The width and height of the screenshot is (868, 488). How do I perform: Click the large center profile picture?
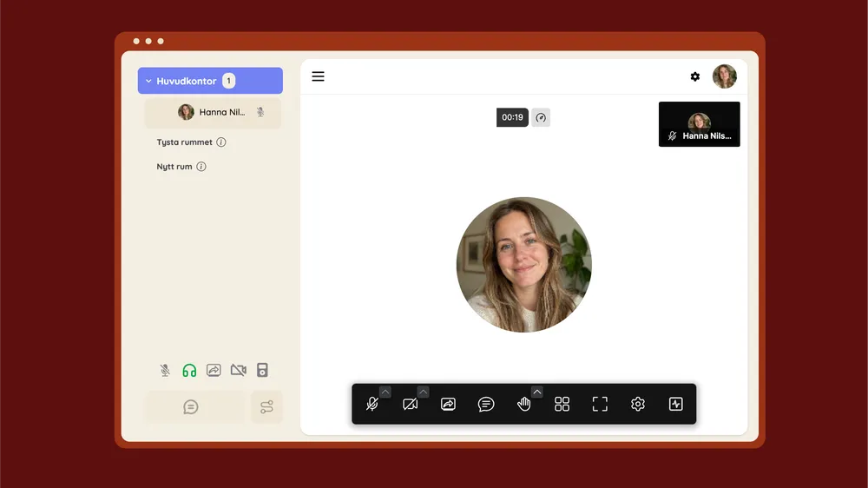(x=523, y=265)
